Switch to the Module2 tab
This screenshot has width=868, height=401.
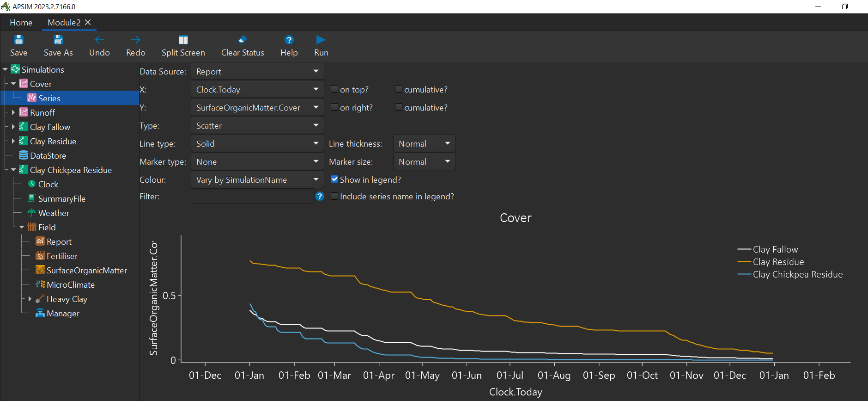(64, 23)
